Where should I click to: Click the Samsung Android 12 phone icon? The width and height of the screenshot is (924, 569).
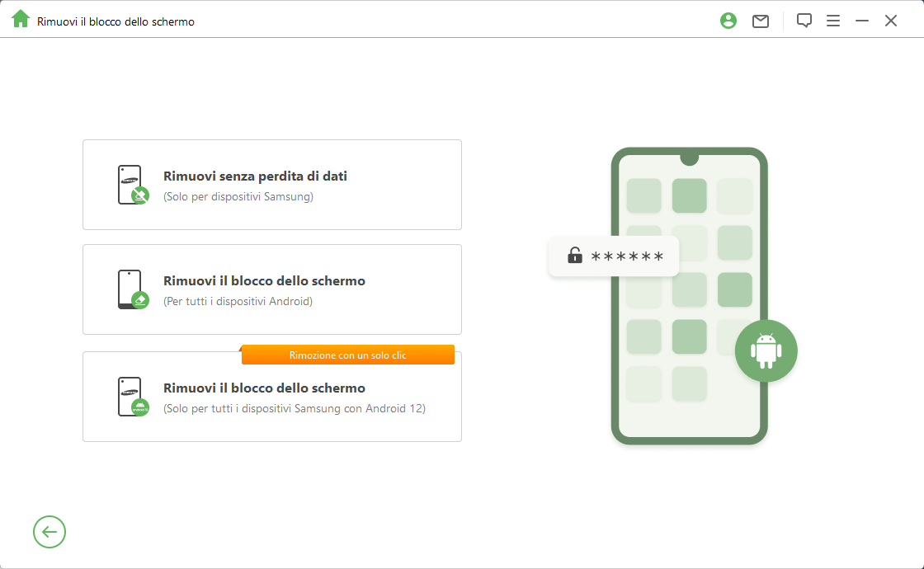pos(133,397)
